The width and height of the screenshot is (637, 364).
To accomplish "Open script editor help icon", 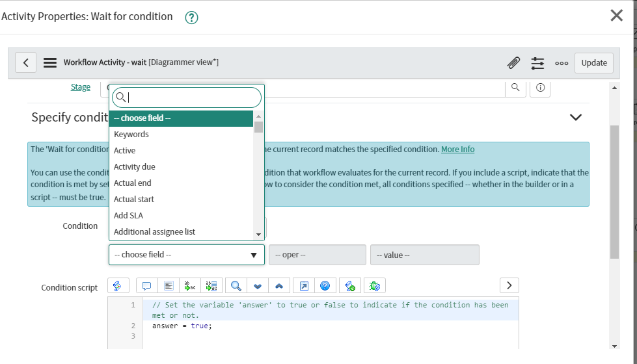I will point(325,286).
